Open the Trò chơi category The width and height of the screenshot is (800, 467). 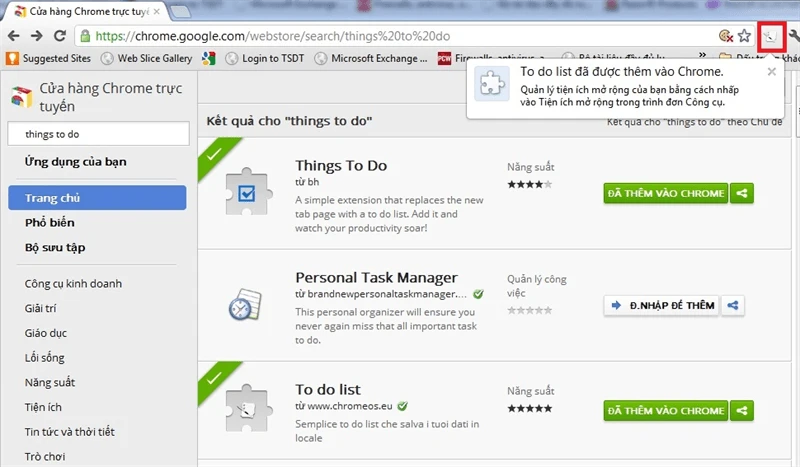tap(45, 456)
